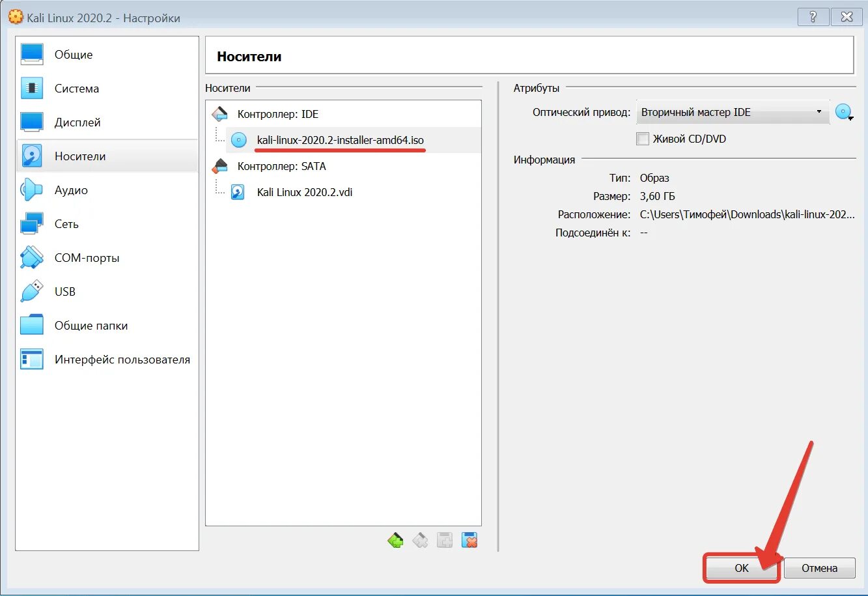The image size is (868, 596).
Task: Select the Система chip icon
Action: tap(32, 89)
